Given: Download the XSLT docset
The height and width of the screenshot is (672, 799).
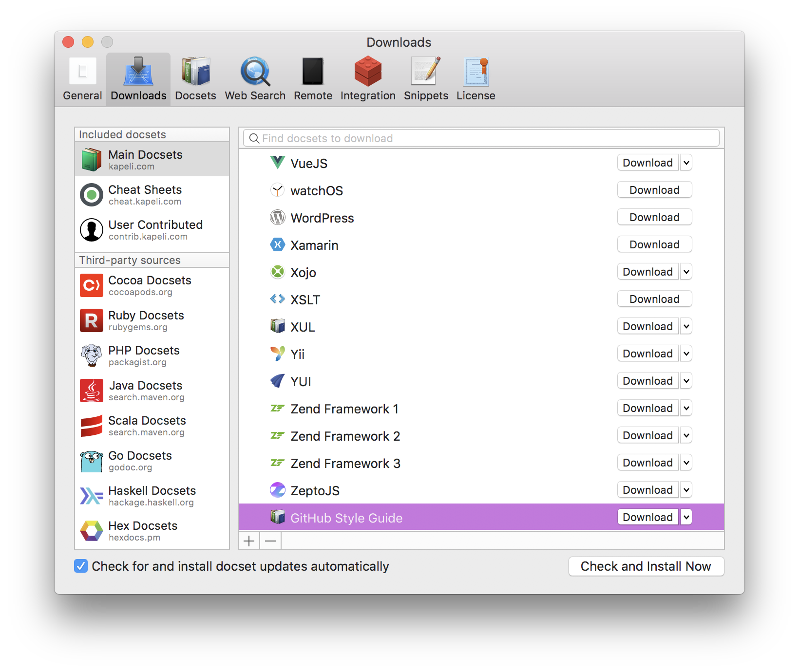Looking at the screenshot, I should (x=654, y=299).
